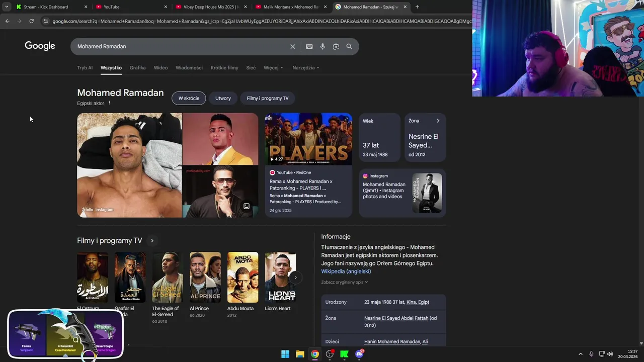Go back to the previous page

coord(7,21)
